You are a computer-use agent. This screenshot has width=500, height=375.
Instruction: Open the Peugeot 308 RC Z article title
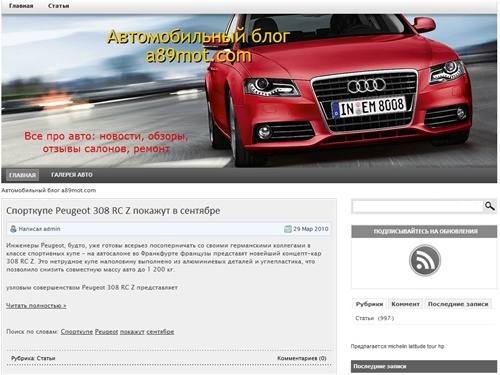tap(113, 211)
